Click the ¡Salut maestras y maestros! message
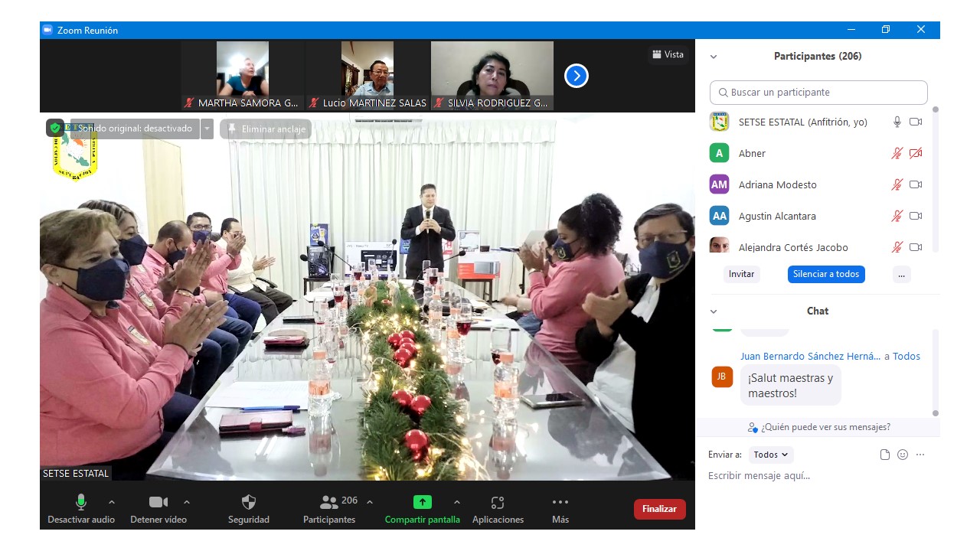The width and height of the screenshot is (980, 551). point(790,386)
